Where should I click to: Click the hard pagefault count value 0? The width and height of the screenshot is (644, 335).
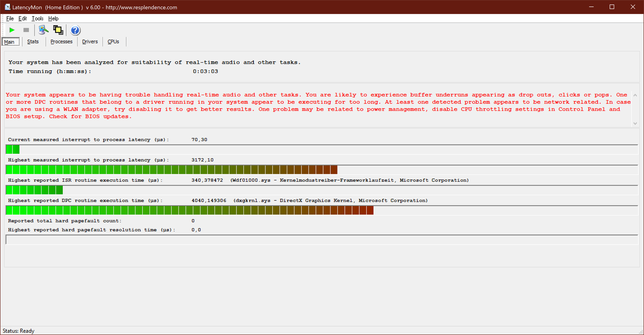pyautogui.click(x=193, y=221)
